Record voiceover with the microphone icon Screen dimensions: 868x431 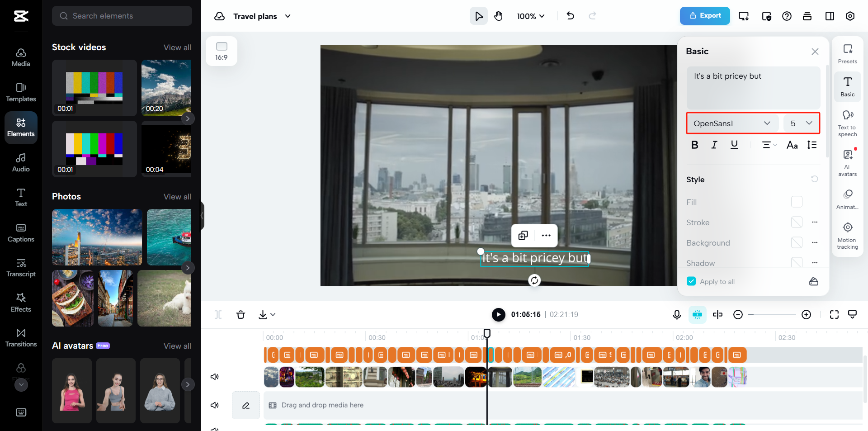[677, 315]
